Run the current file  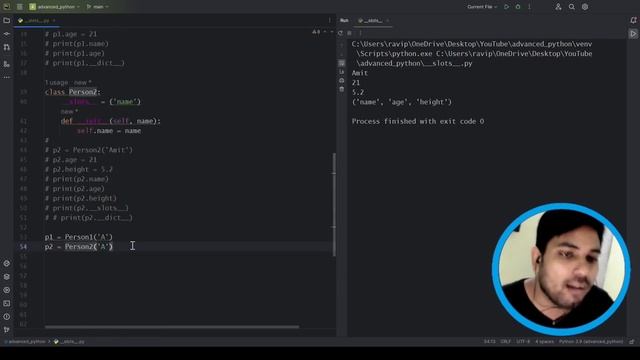(x=507, y=7)
